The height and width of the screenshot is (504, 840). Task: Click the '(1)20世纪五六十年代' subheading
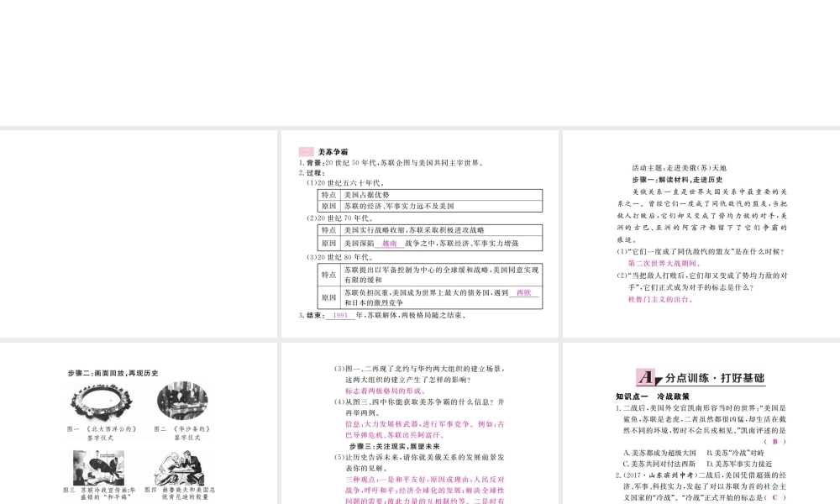[x=345, y=182]
